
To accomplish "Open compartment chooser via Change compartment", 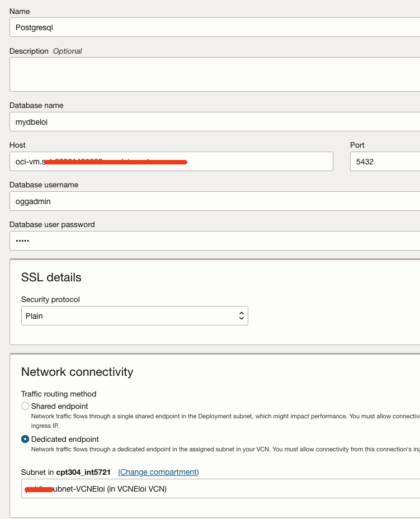I will tap(158, 472).
